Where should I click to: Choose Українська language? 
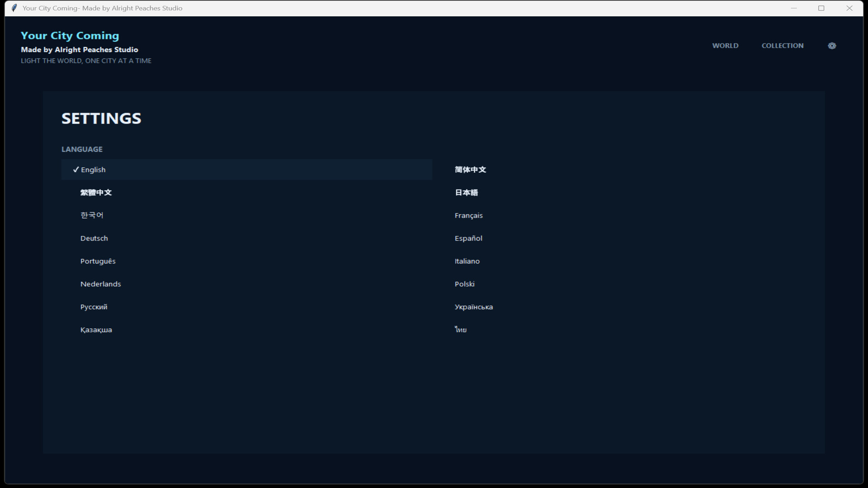point(473,307)
